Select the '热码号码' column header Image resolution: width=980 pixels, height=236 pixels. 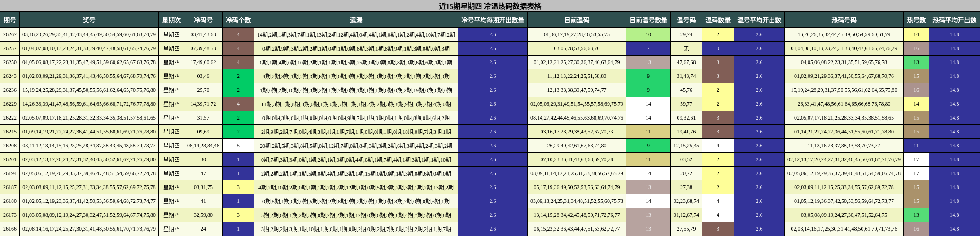coord(844,20)
